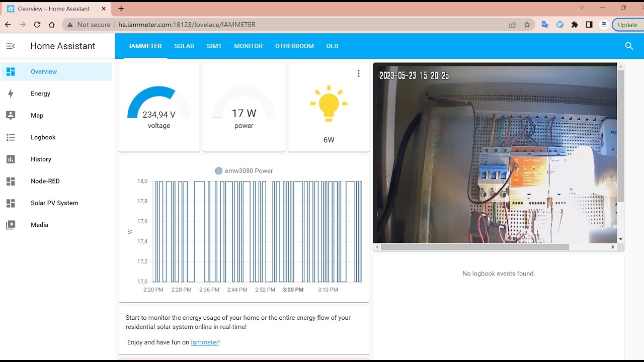
Task: Follow the Iammeter hyperlink
Action: tap(204, 342)
